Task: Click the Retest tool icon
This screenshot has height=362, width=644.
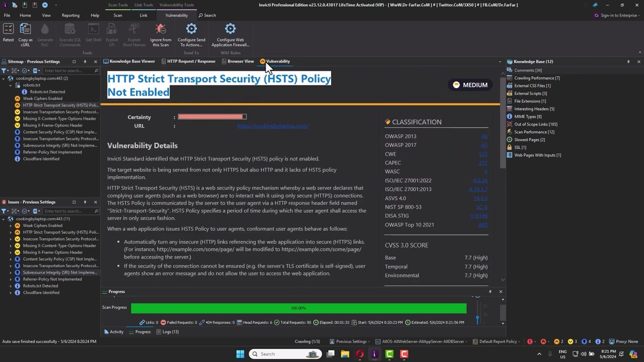Action: [8, 29]
